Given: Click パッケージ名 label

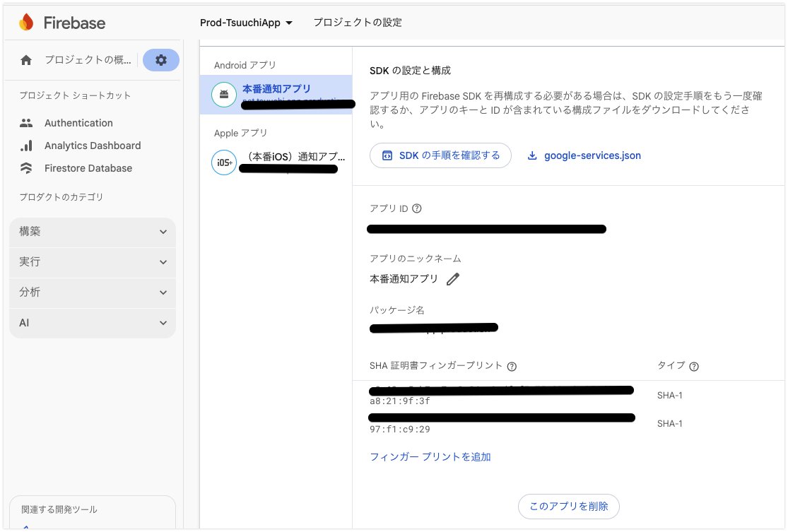Looking at the screenshot, I should click(x=396, y=310).
